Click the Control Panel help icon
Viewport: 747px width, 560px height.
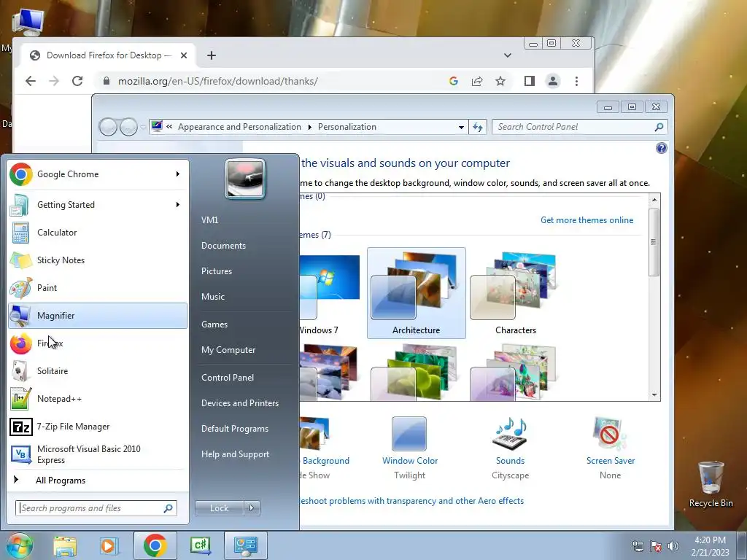(x=661, y=148)
